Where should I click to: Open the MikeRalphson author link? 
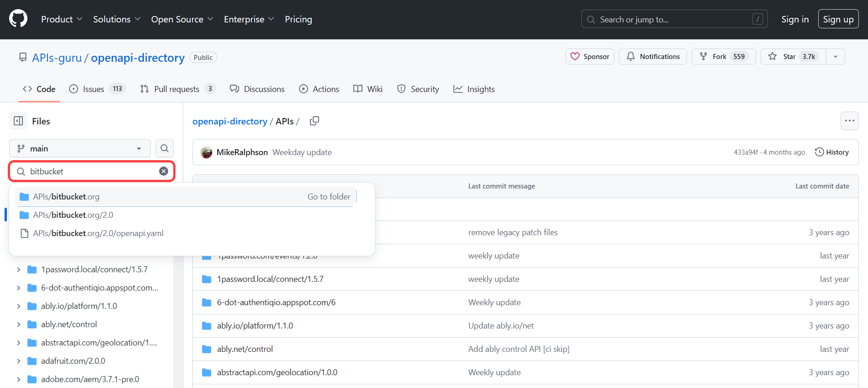(242, 152)
